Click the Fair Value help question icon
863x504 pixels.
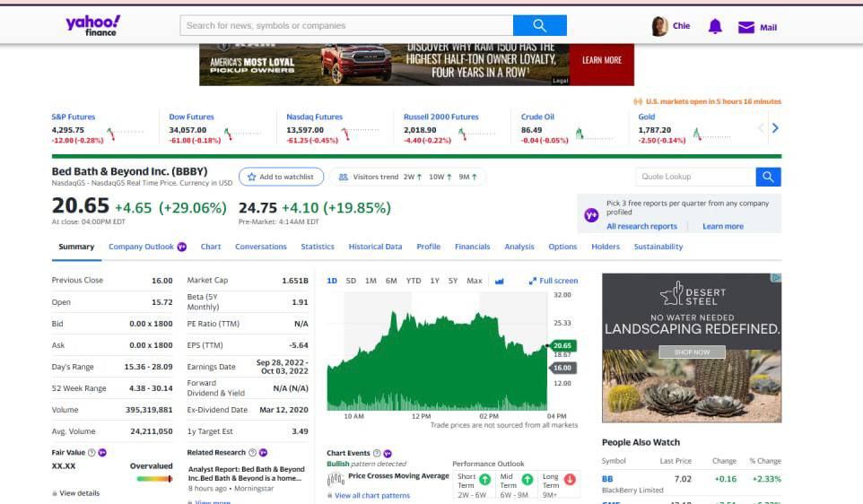click(x=92, y=453)
